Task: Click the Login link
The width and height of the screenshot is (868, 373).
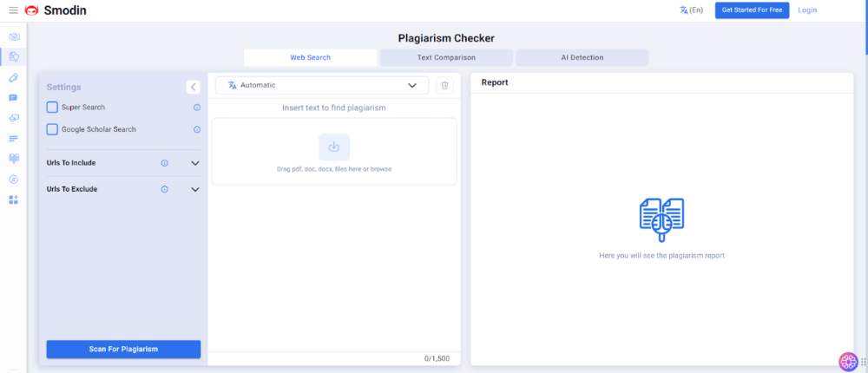Action: pyautogui.click(x=807, y=10)
